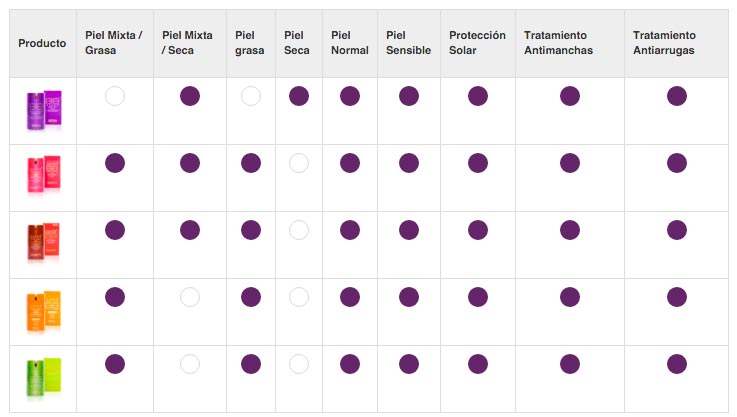The image size is (737, 417).
Task: Click the Piel Mixta / Seca header
Action: (x=187, y=43)
